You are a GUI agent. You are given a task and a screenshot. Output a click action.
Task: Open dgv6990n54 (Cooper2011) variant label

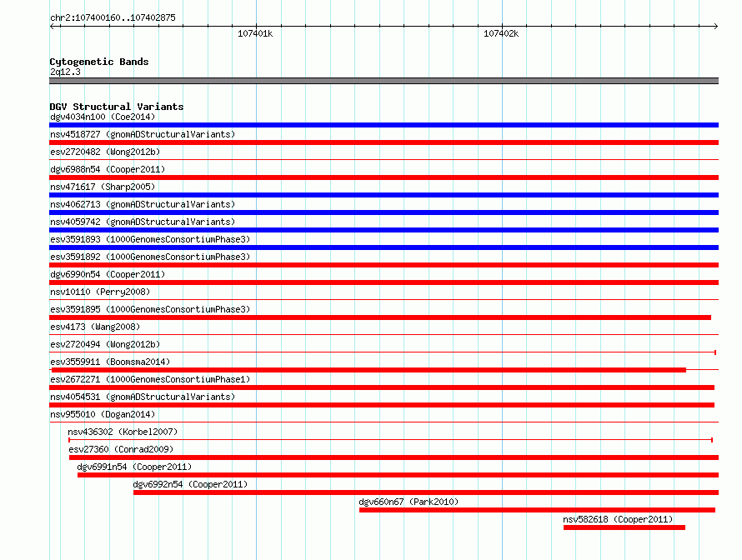(108, 274)
